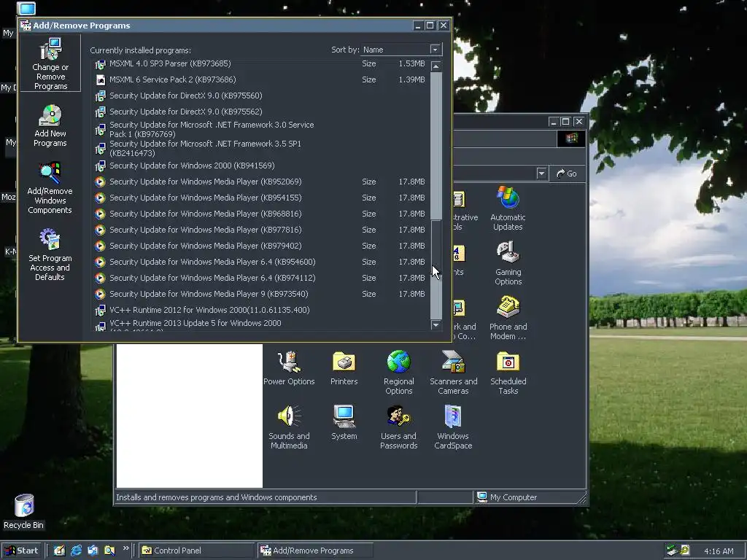This screenshot has width=747, height=560.
Task: Select MSXML 6 Service Pack 2 (KB973686)
Action: tap(260, 80)
